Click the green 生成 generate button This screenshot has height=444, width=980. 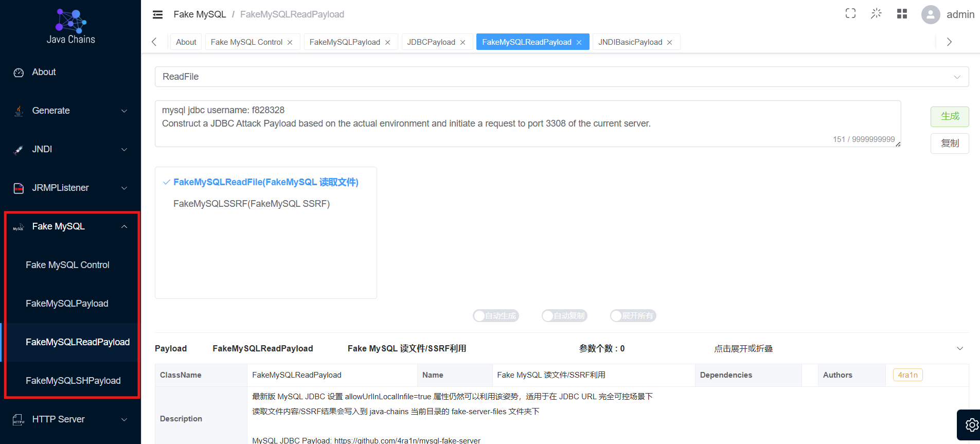click(x=950, y=116)
